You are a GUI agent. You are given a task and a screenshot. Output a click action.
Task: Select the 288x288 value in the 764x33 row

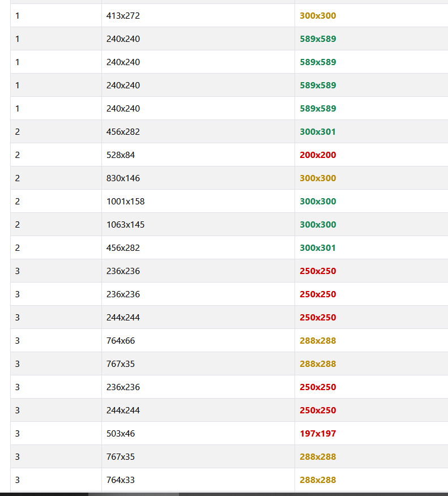click(318, 480)
